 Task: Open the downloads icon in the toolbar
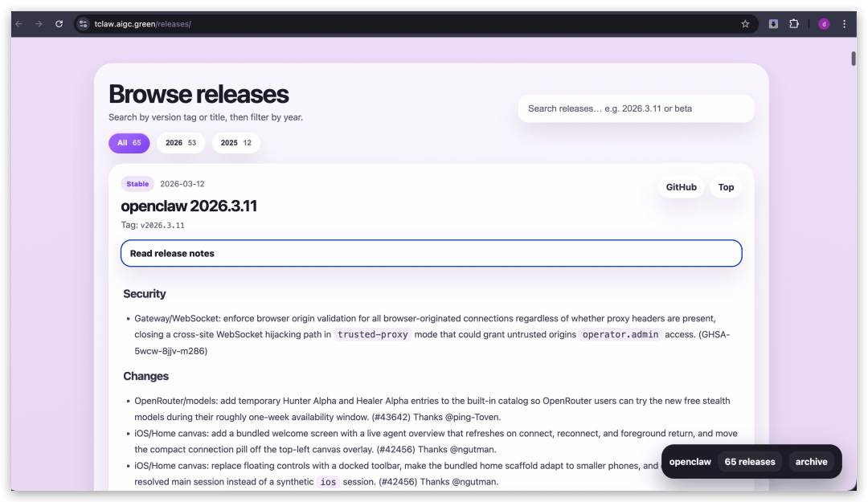pos(773,24)
